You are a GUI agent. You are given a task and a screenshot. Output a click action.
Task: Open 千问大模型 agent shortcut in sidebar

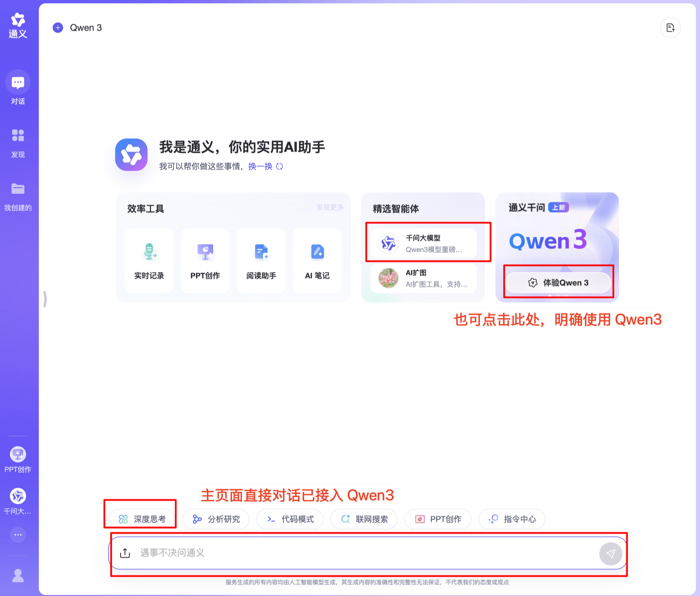[18, 501]
